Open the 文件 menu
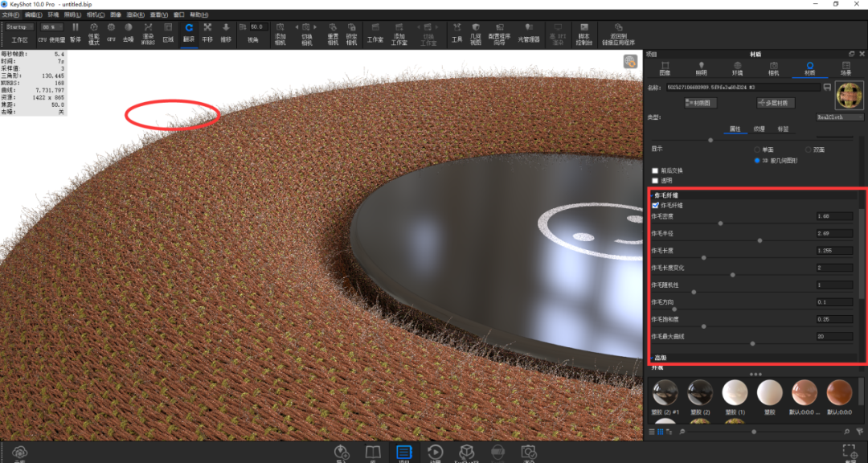Screen dimensions: 868x463 (x=11, y=14)
